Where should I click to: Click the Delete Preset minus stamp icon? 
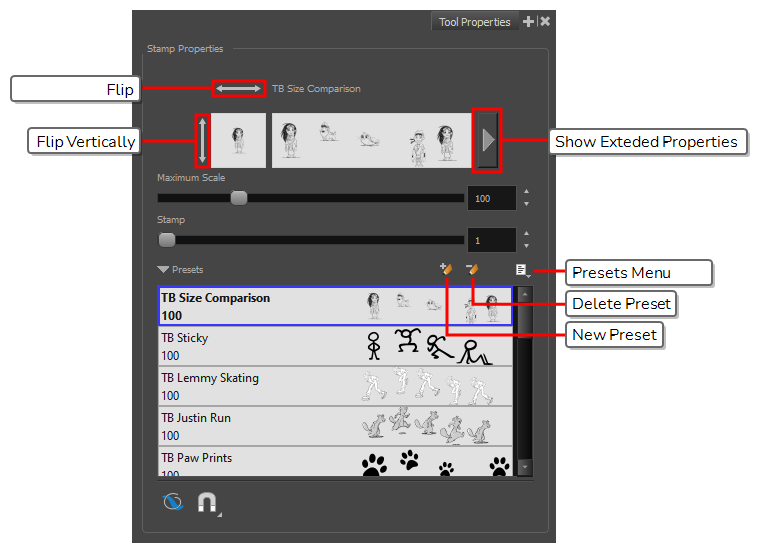(x=473, y=269)
